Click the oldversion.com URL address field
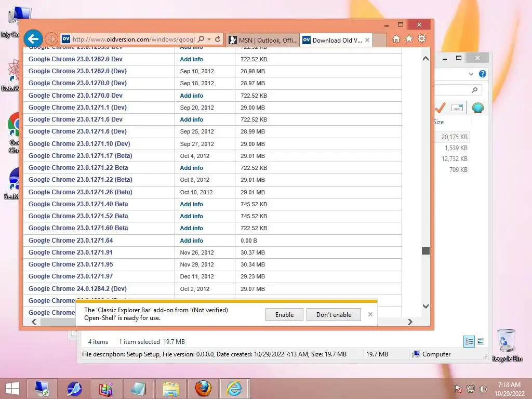 (x=134, y=39)
